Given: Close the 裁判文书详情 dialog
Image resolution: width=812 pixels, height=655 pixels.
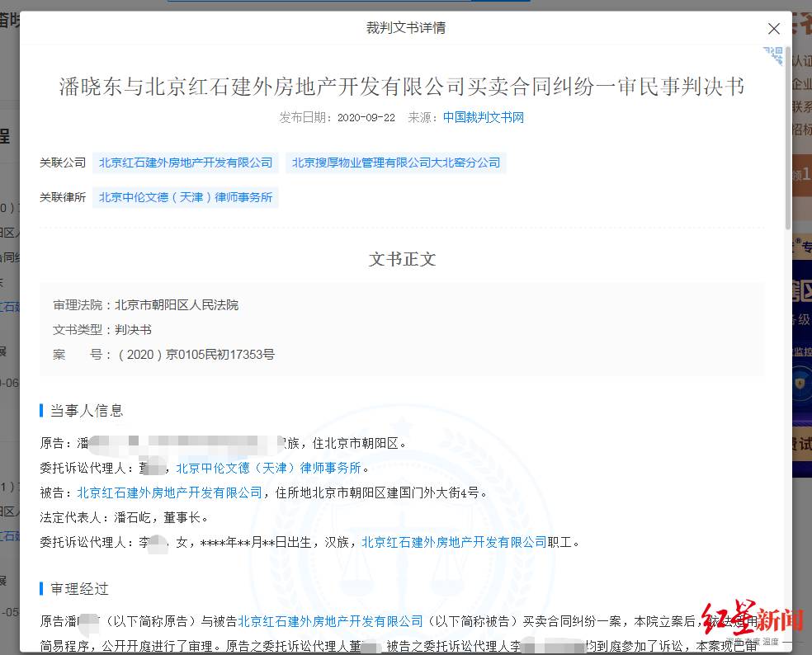Looking at the screenshot, I should (773, 29).
